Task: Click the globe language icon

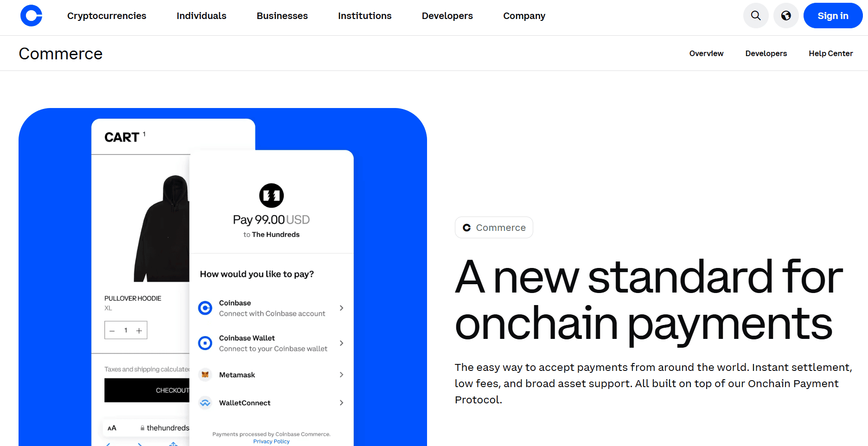Action: point(786,16)
